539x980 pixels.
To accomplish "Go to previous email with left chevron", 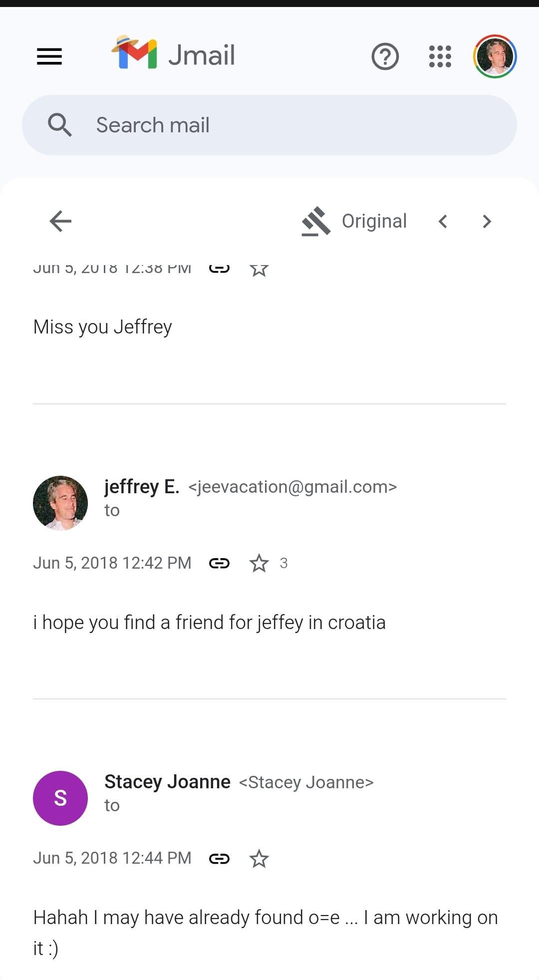I will (443, 221).
